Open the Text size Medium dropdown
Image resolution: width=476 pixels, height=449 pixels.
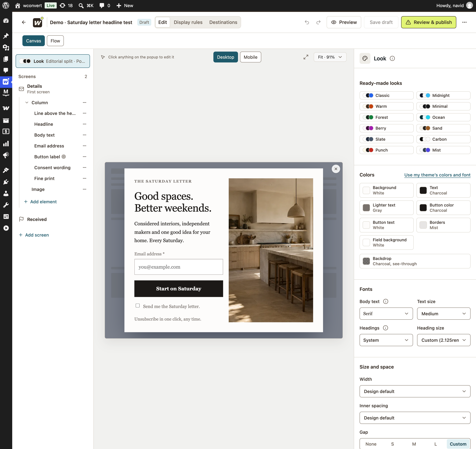point(444,314)
